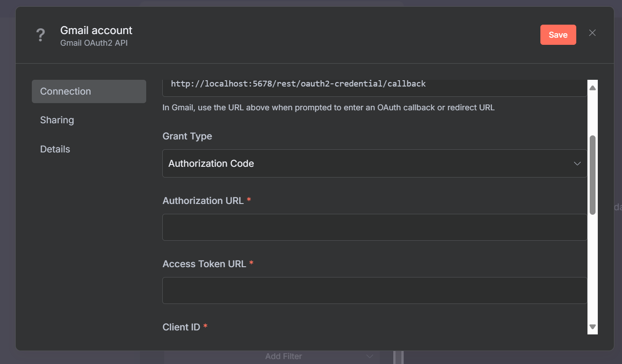Image resolution: width=622 pixels, height=364 pixels.
Task: Click into the Access Token URL field
Action: pos(374,290)
